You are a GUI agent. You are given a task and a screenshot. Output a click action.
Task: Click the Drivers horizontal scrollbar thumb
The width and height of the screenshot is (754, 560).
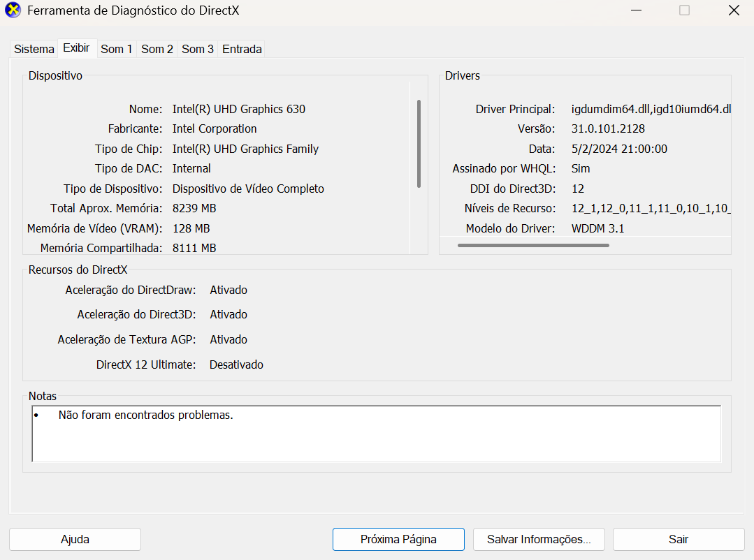tap(533, 245)
